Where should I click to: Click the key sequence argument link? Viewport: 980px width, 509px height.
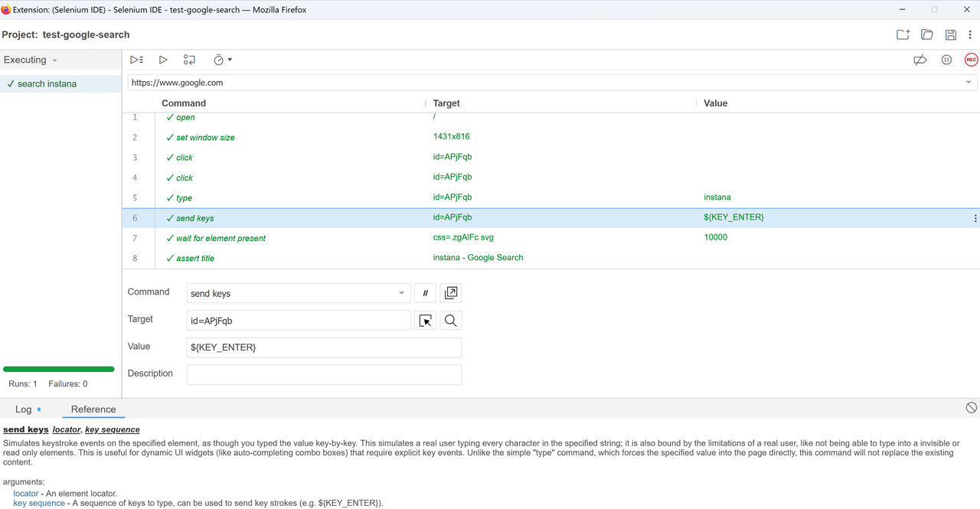pos(39,503)
